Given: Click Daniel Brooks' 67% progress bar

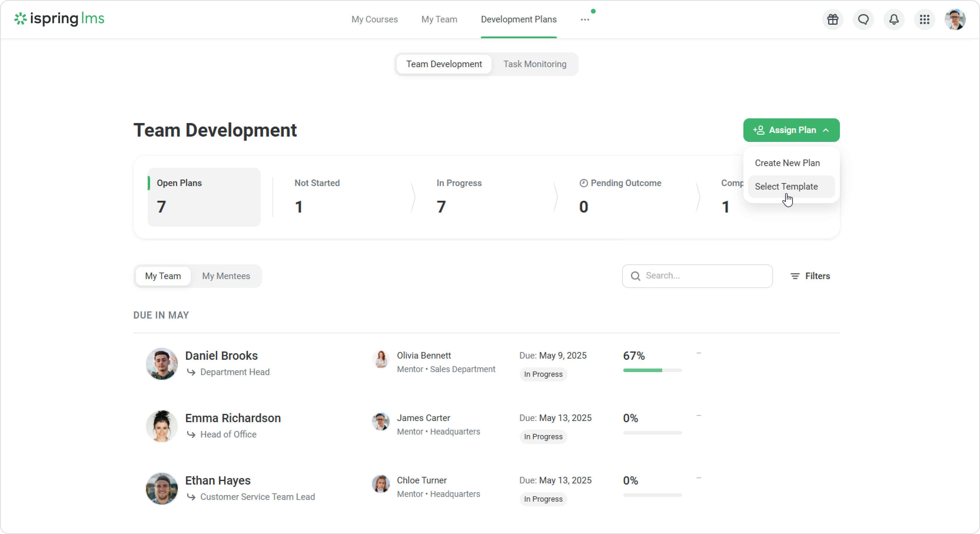Looking at the screenshot, I should point(652,370).
